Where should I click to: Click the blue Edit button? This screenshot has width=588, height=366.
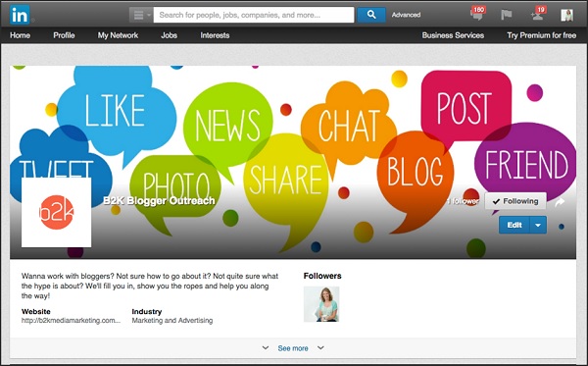pyautogui.click(x=514, y=225)
